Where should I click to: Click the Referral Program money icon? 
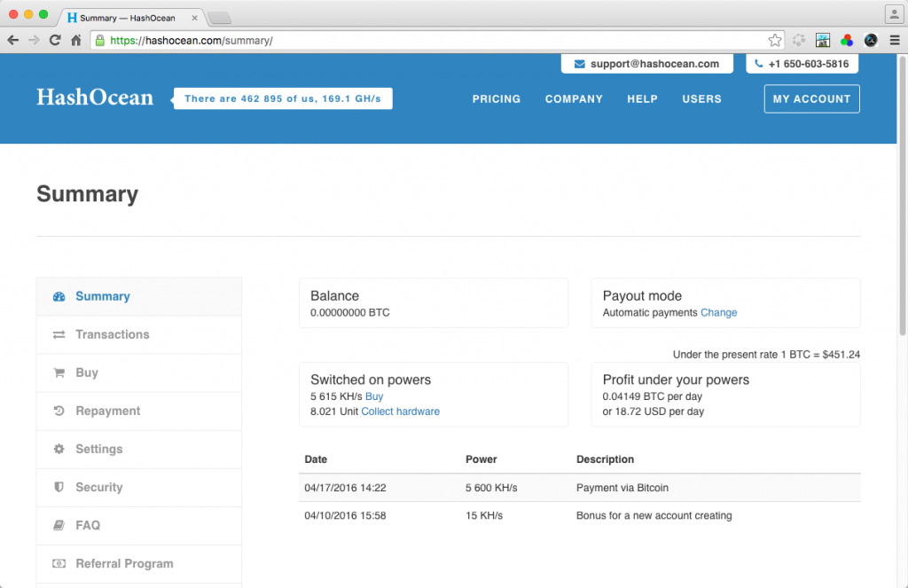(x=59, y=564)
